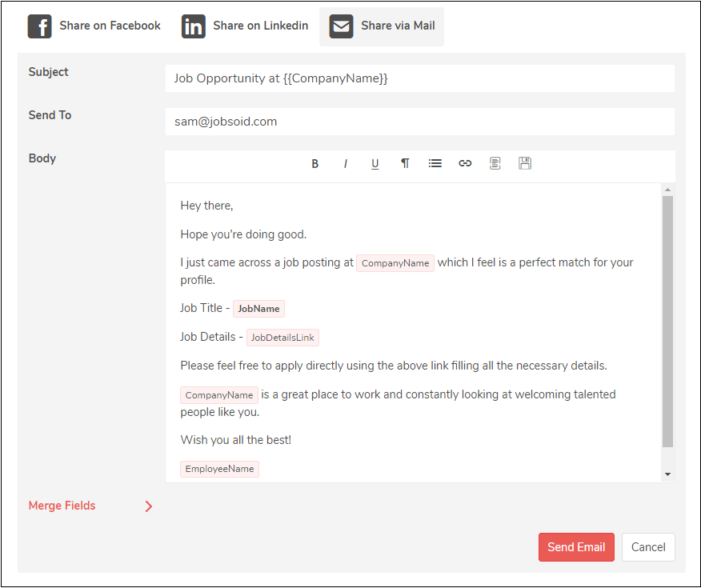Toggle italic formatting in body editor
701x588 pixels.
coord(346,163)
